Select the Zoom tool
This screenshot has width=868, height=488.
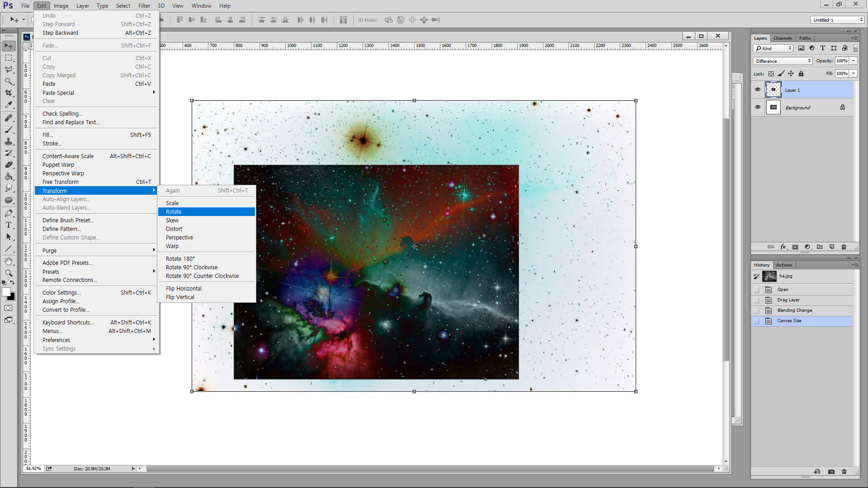point(9,273)
